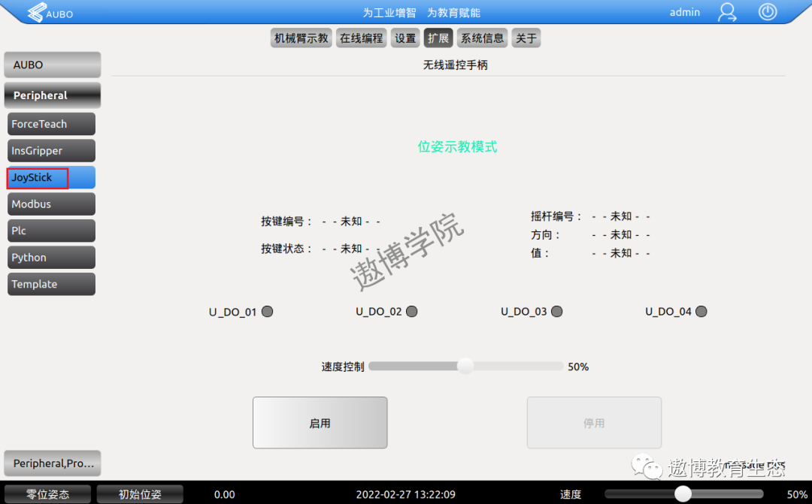This screenshot has width=812, height=504.
Task: Click the 无线遥控手柄 title
Action: (455, 65)
